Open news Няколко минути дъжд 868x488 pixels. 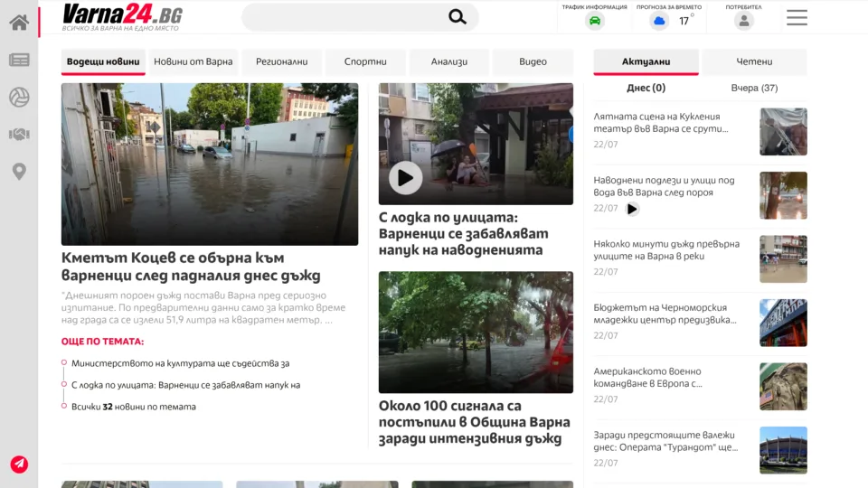coord(666,249)
